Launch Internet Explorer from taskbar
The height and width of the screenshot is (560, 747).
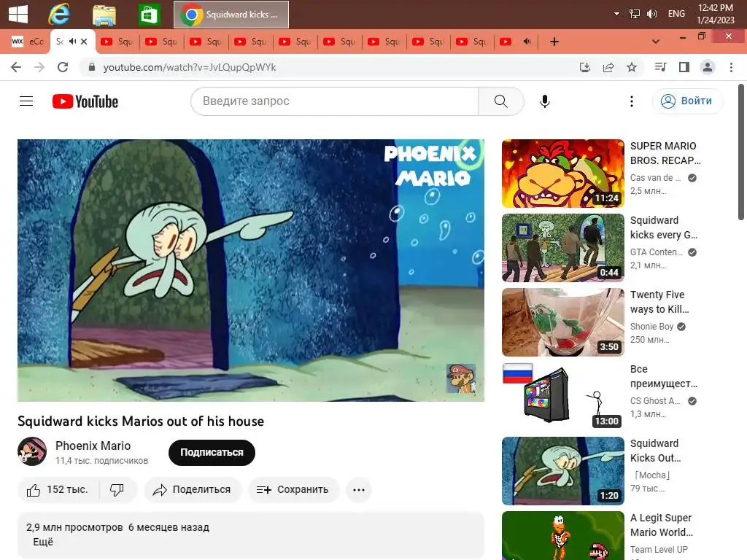(x=59, y=15)
